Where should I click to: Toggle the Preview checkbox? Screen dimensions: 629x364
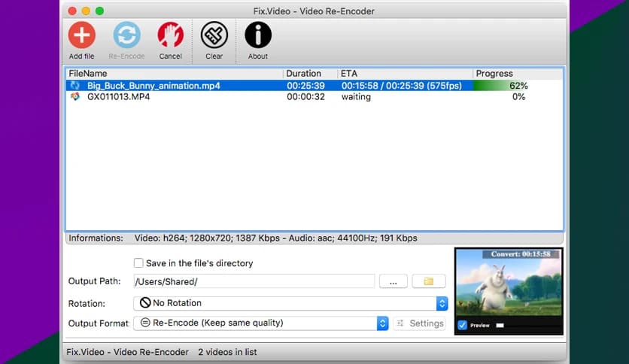click(x=462, y=325)
